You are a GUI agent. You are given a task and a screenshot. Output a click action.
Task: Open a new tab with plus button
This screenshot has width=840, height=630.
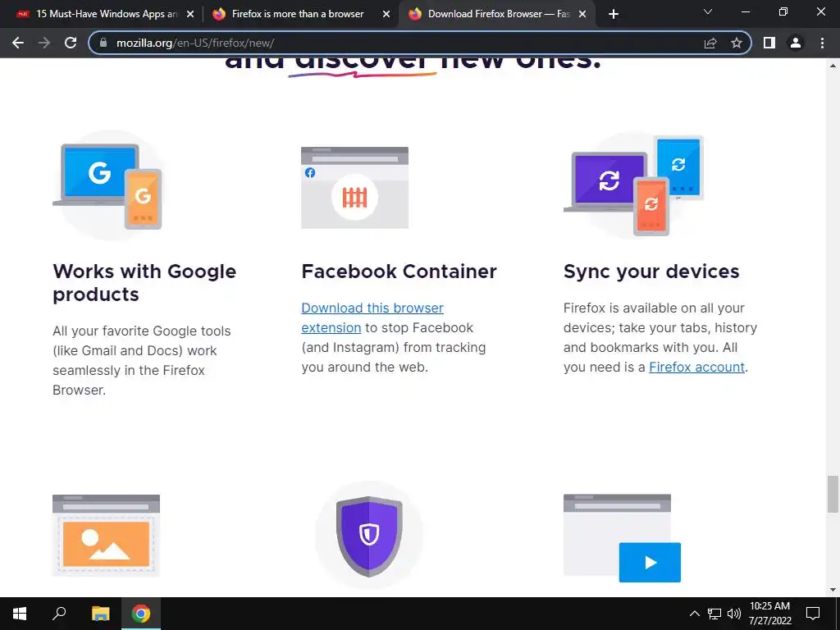(x=614, y=14)
